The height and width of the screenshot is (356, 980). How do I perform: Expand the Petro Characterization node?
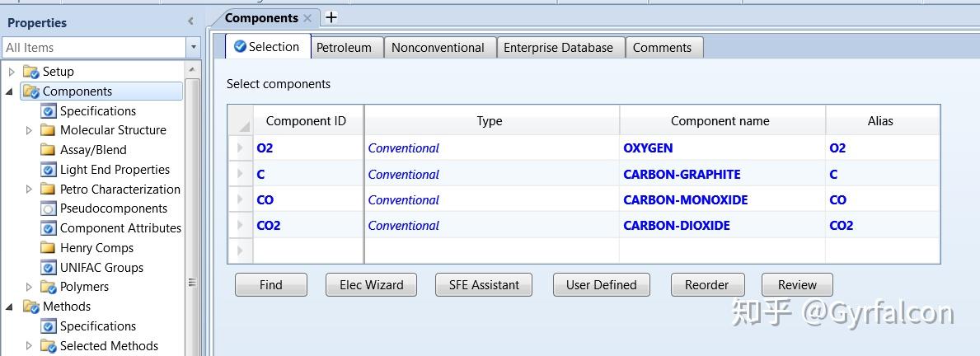click(29, 190)
